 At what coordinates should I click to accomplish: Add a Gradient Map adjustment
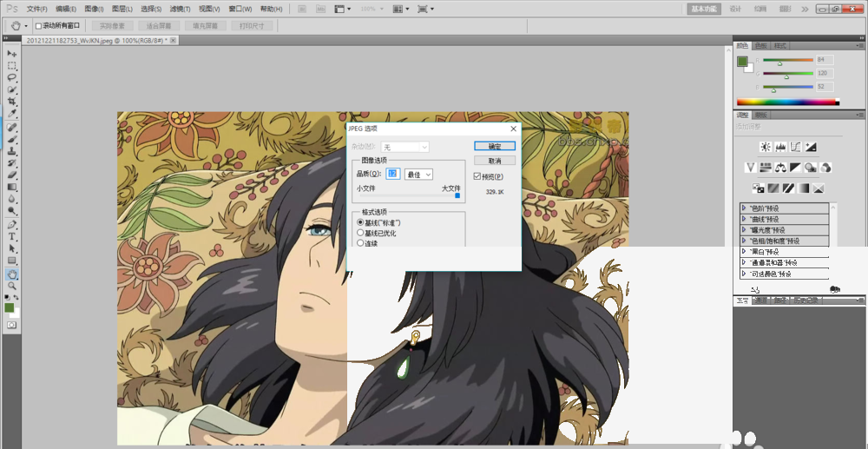pos(803,188)
